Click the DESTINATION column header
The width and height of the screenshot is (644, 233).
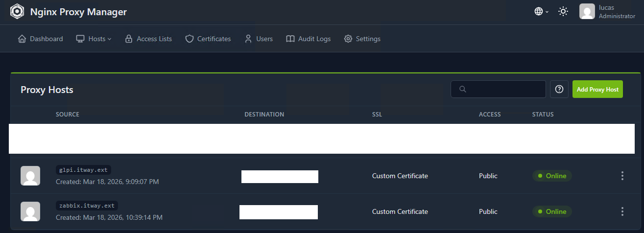pyautogui.click(x=264, y=115)
